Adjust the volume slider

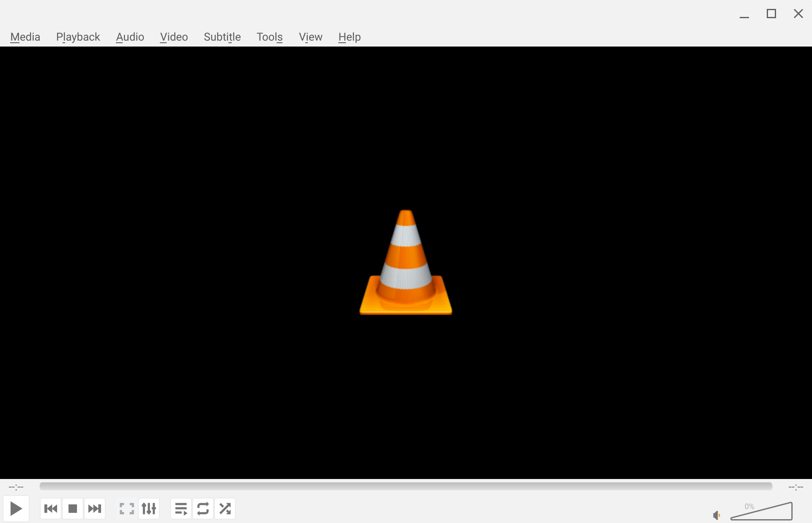[761, 513]
